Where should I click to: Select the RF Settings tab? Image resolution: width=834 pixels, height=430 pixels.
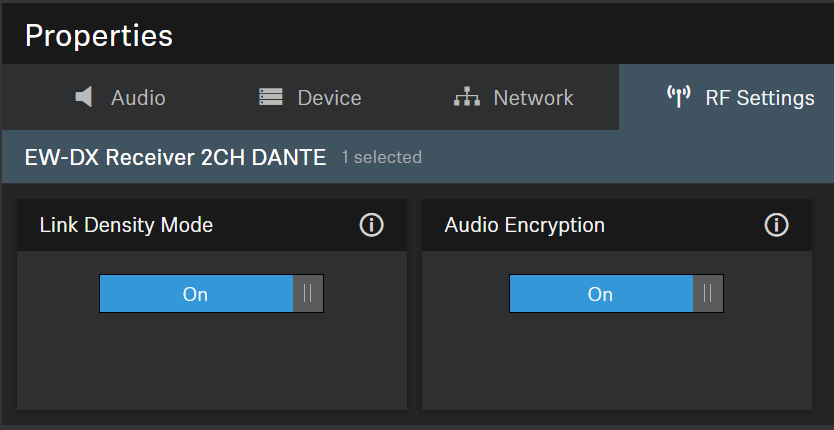pyautogui.click(x=759, y=98)
